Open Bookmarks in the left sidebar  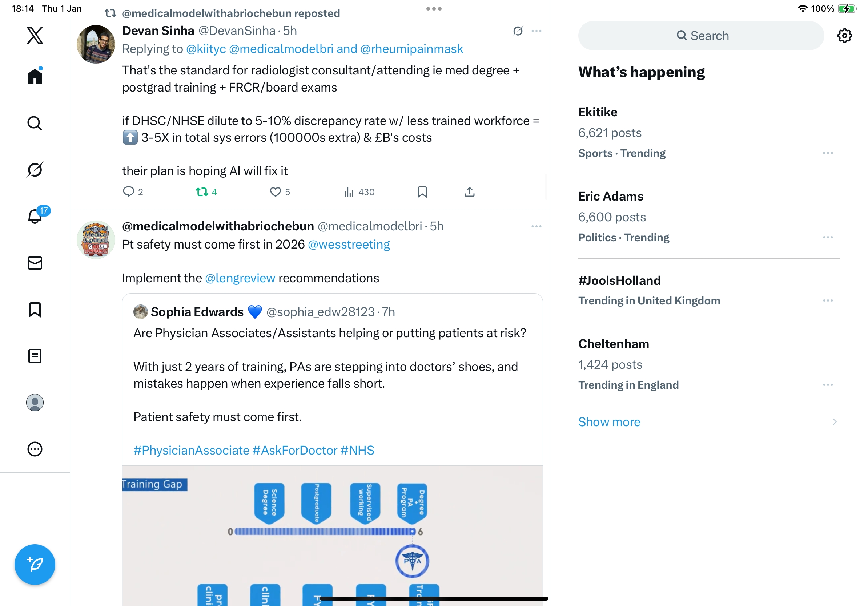(35, 310)
